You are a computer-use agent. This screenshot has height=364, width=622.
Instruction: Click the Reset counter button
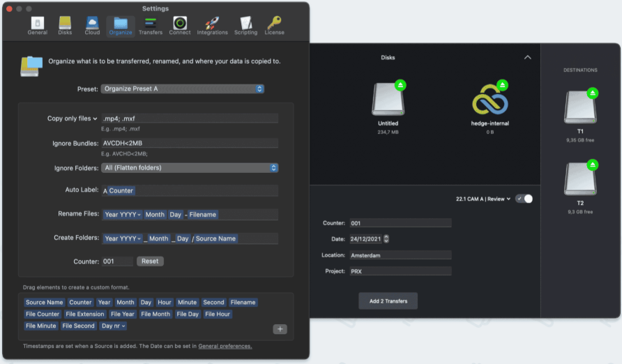150,261
